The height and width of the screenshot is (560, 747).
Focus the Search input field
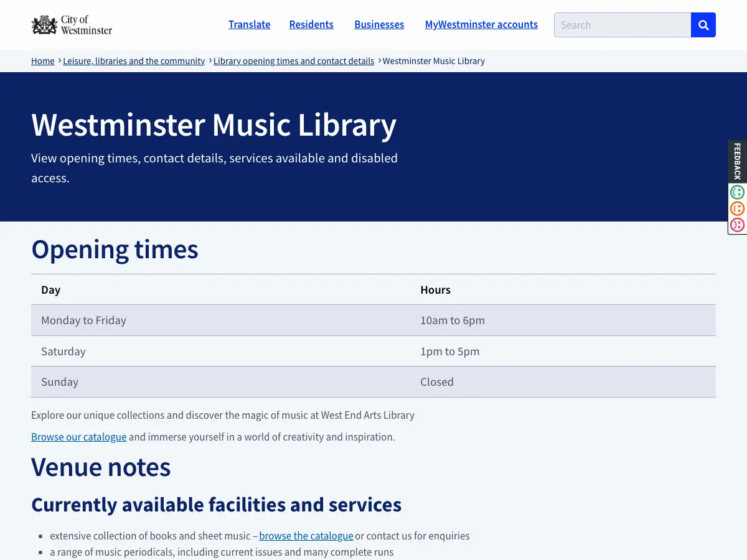[622, 25]
